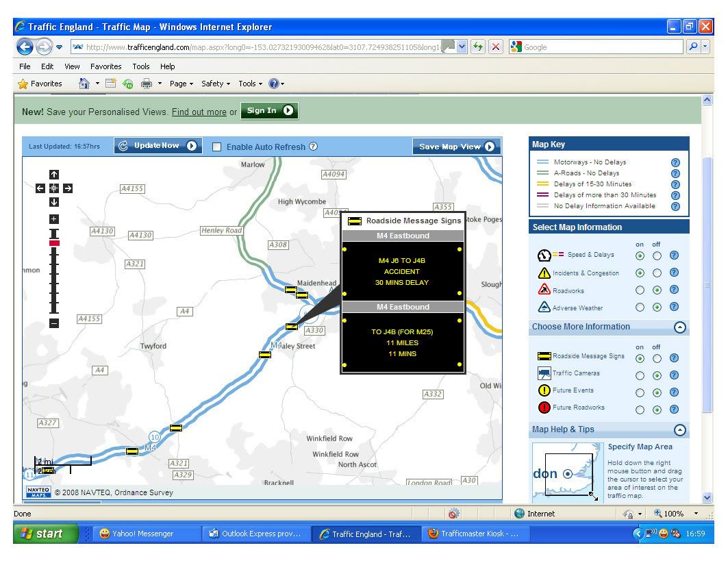This screenshot has height=563, width=728.
Task: Open help for Traffic Cameras layer
Action: [674, 375]
